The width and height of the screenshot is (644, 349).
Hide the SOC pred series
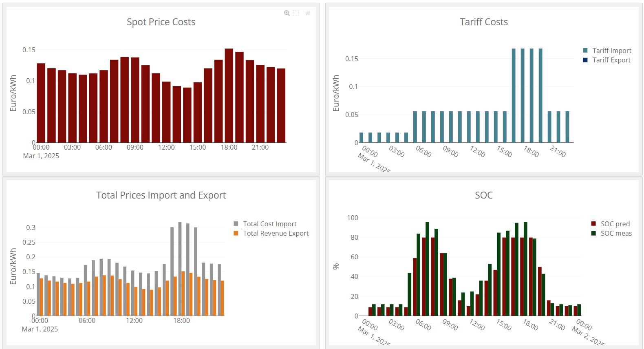[x=615, y=224]
